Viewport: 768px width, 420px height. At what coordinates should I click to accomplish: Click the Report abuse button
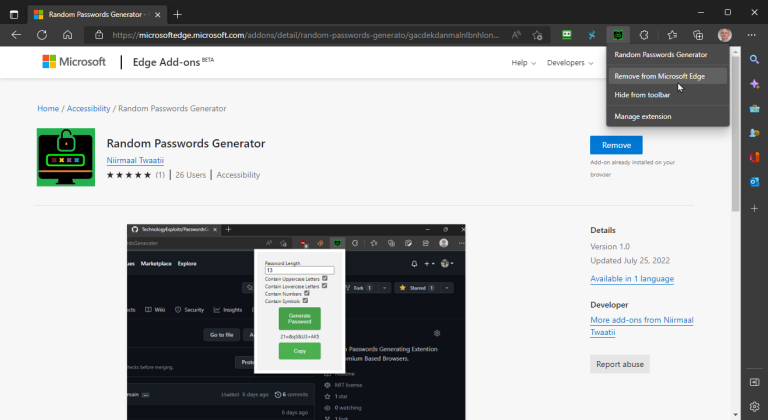(x=620, y=364)
